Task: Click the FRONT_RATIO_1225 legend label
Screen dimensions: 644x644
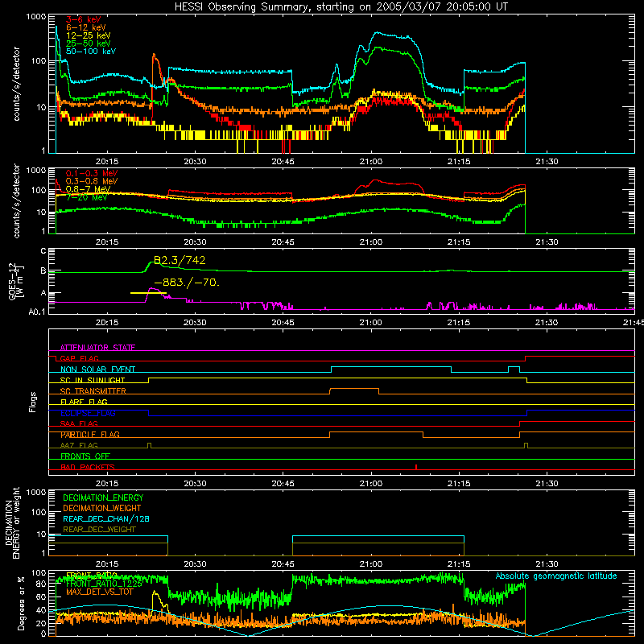Action: coord(104,584)
